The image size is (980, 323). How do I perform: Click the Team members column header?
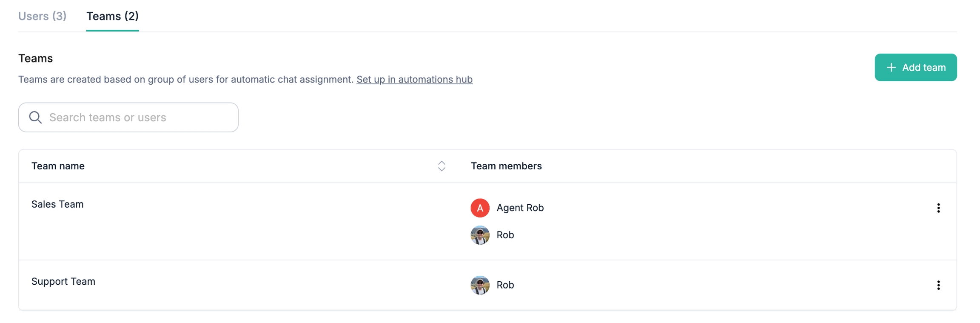point(506,166)
